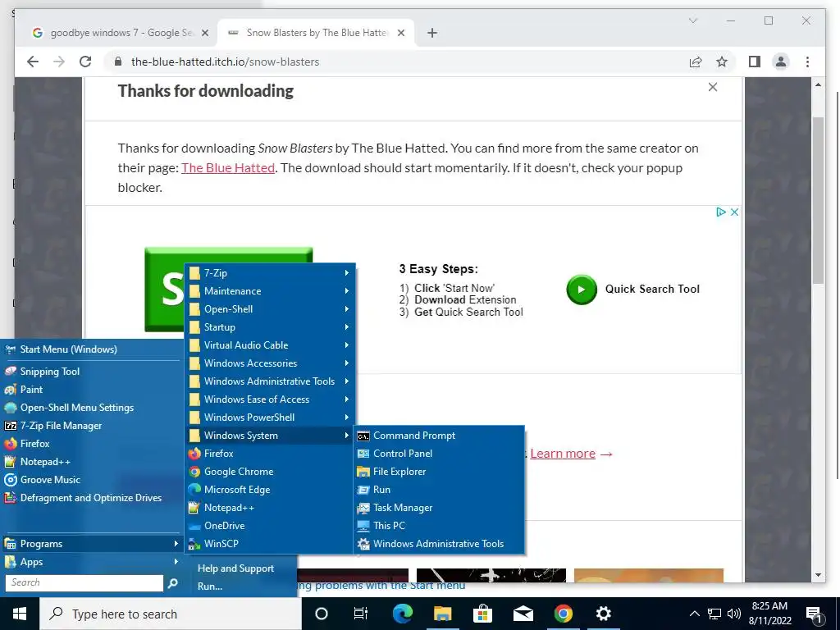
Task: Click the page vertical scrollbar thumb
Action: pyautogui.click(x=818, y=200)
